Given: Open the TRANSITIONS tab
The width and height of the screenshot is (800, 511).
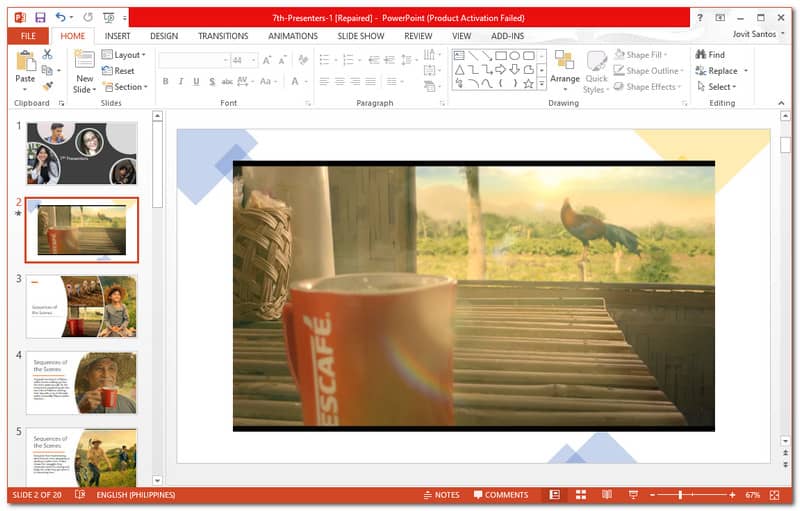Looking at the screenshot, I should (223, 36).
